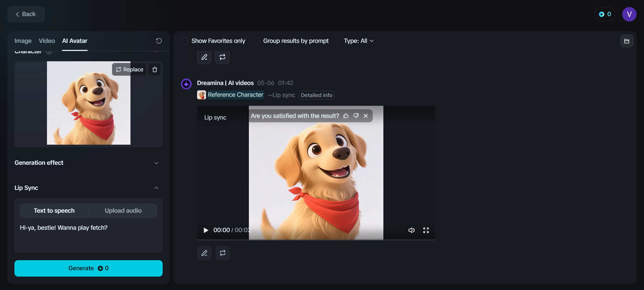Viewport: 644px width, 290px height.
Task: Click the generated dog video preview
Action: point(316,173)
